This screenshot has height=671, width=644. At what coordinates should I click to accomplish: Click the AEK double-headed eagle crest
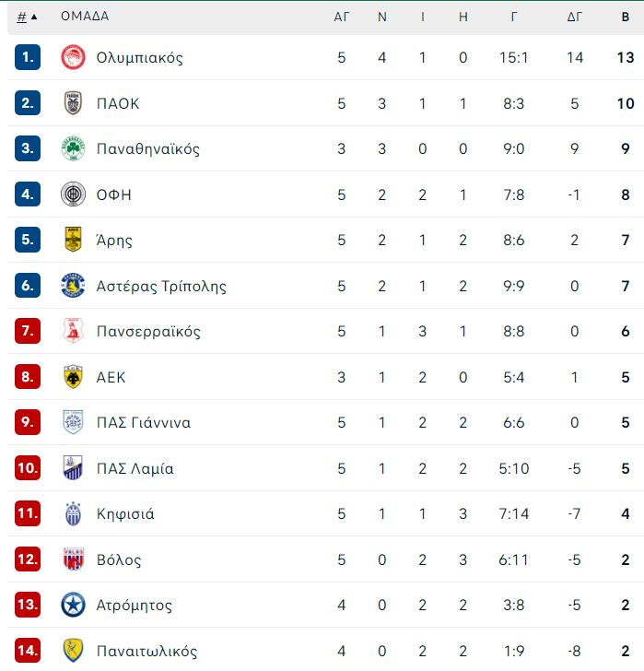pyautogui.click(x=73, y=377)
